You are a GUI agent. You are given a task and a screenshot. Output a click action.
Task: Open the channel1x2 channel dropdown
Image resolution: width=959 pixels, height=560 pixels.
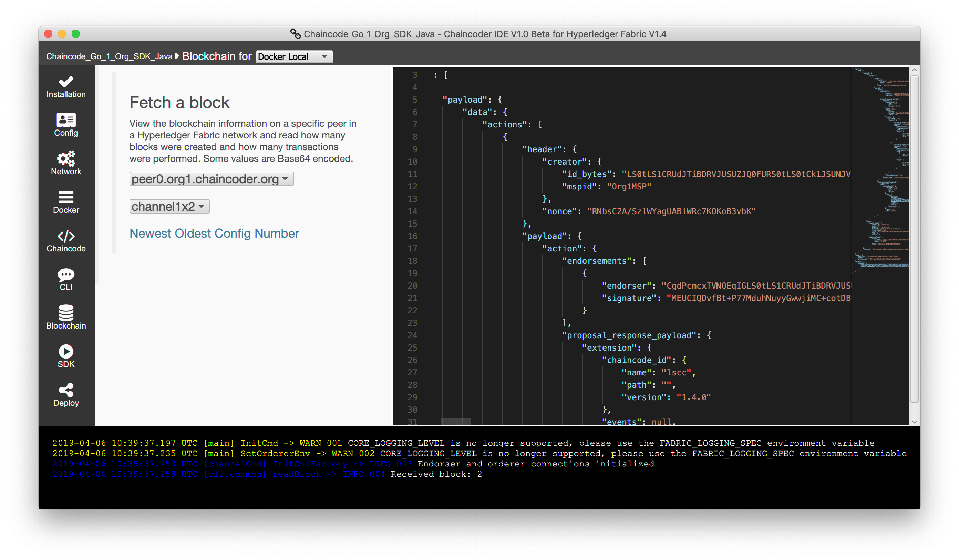point(169,206)
